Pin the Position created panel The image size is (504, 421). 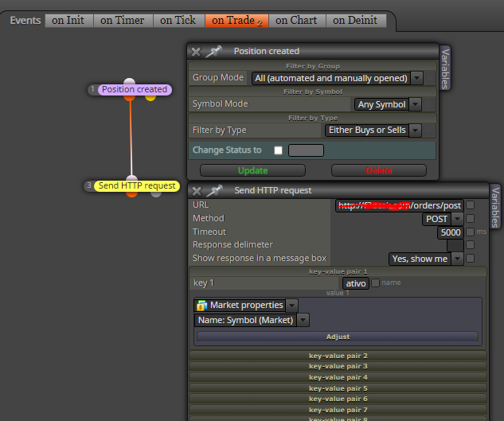[x=213, y=52]
